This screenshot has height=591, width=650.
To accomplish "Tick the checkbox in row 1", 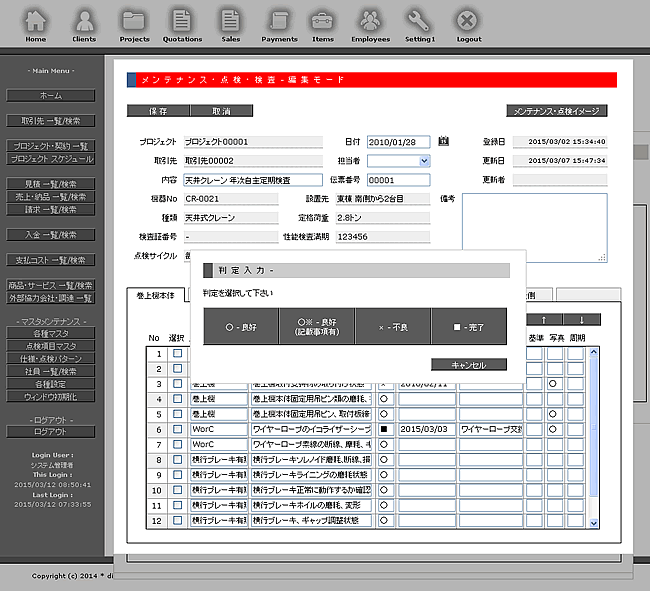I will coord(177,354).
